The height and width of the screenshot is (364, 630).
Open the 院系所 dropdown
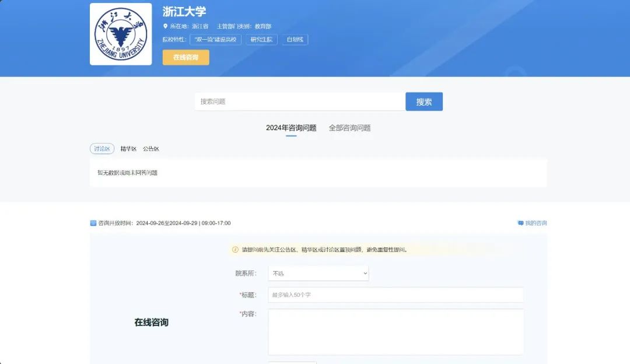point(318,273)
